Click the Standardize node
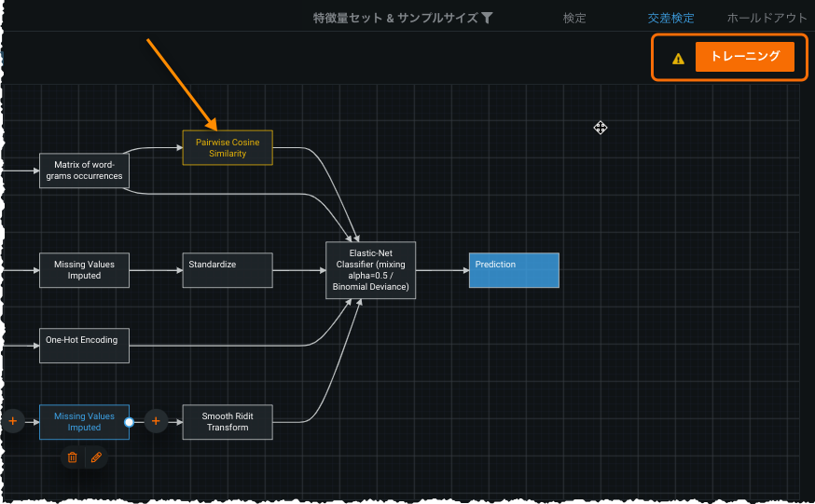 pos(228,270)
